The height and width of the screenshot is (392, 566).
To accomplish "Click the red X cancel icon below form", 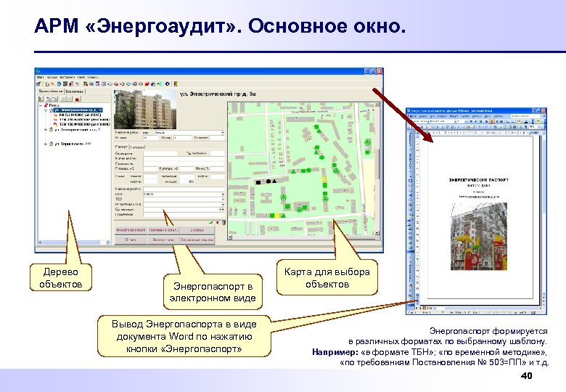I will (x=217, y=222).
